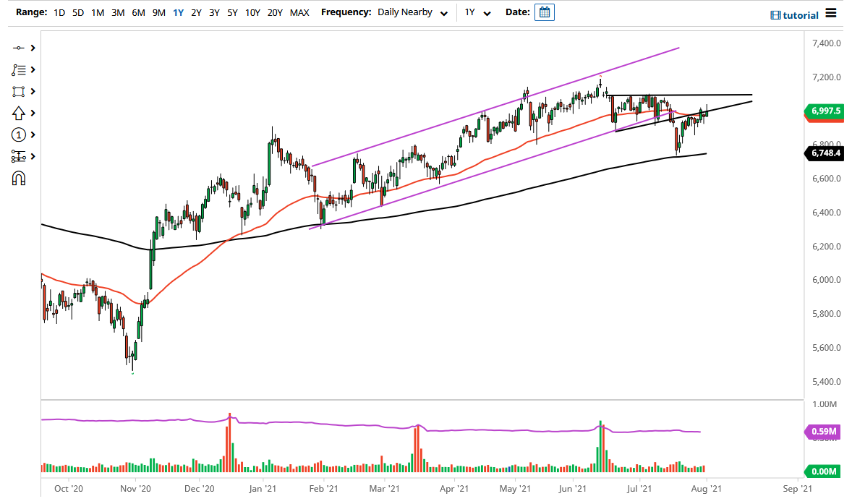Image resolution: width=852 pixels, height=504 pixels.
Task: Click the green 6,997.5 price label
Action: pos(824,111)
